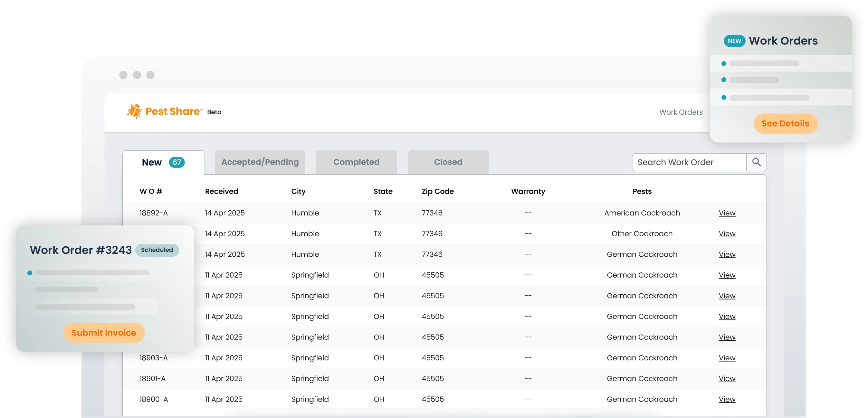This screenshot has height=418, width=868.
Task: View work order 18903-A
Action: [x=727, y=358]
